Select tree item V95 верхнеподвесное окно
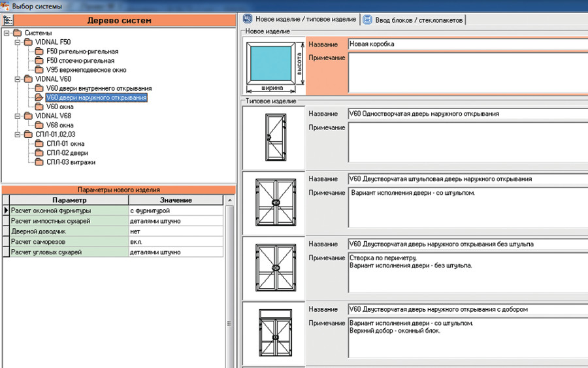The width and height of the screenshot is (588, 368). tap(86, 70)
